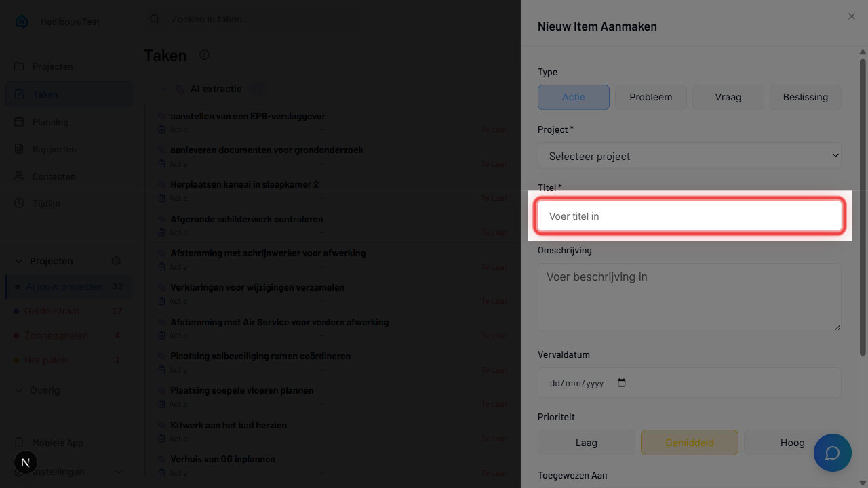The width and height of the screenshot is (868, 488).
Task: Expand the Overig section
Action: [x=20, y=390]
